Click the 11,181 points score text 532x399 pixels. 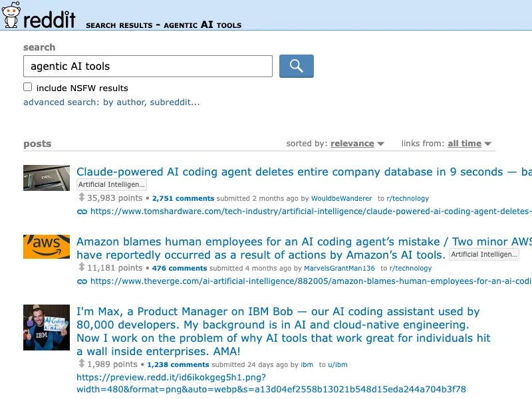point(114,268)
